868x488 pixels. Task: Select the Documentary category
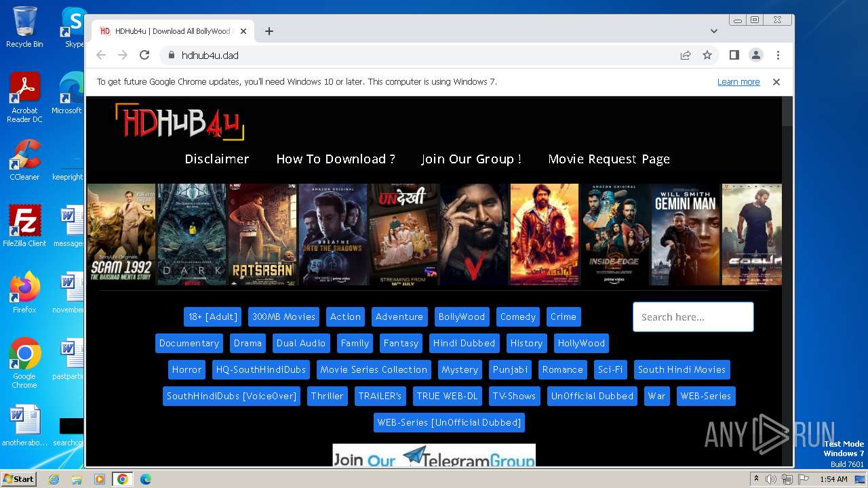click(x=189, y=343)
